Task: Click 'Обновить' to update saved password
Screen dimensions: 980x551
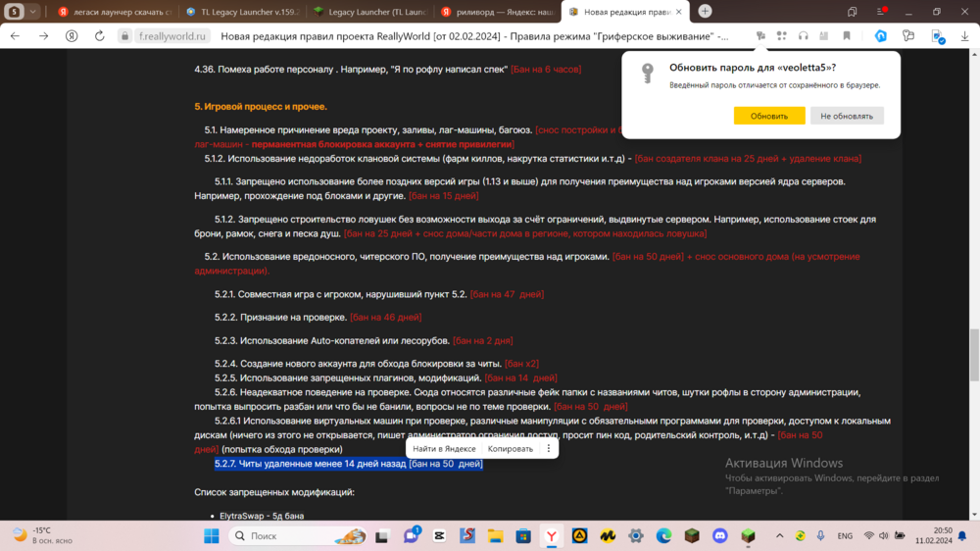Action: (769, 116)
